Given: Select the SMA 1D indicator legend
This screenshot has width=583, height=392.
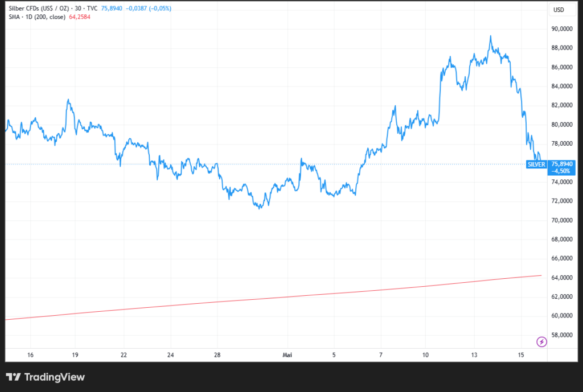Looking at the screenshot, I should (37, 16).
